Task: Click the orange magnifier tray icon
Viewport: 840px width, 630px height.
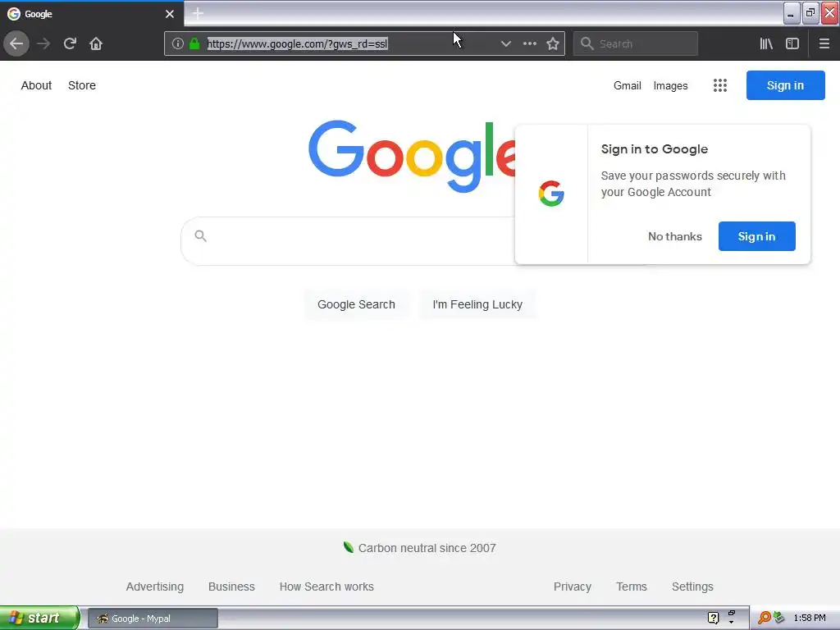Action: tap(764, 619)
